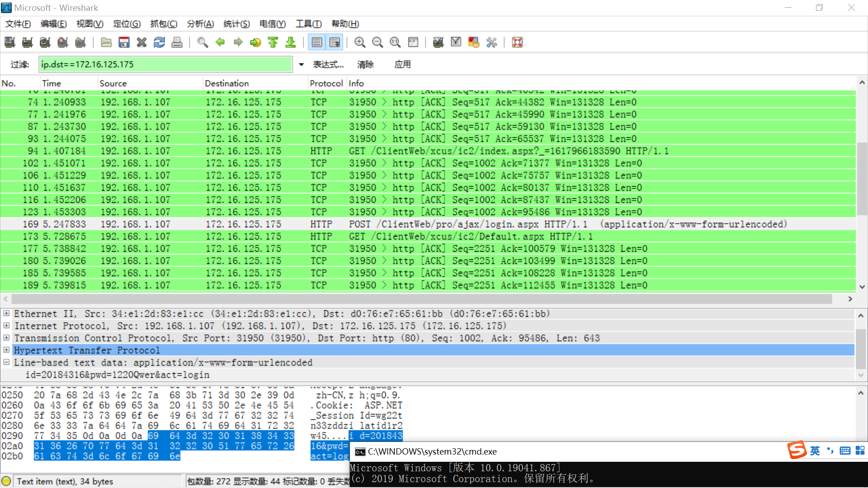The height and width of the screenshot is (488, 868).
Task: Click the 清除 clear filter button
Action: 365,65
